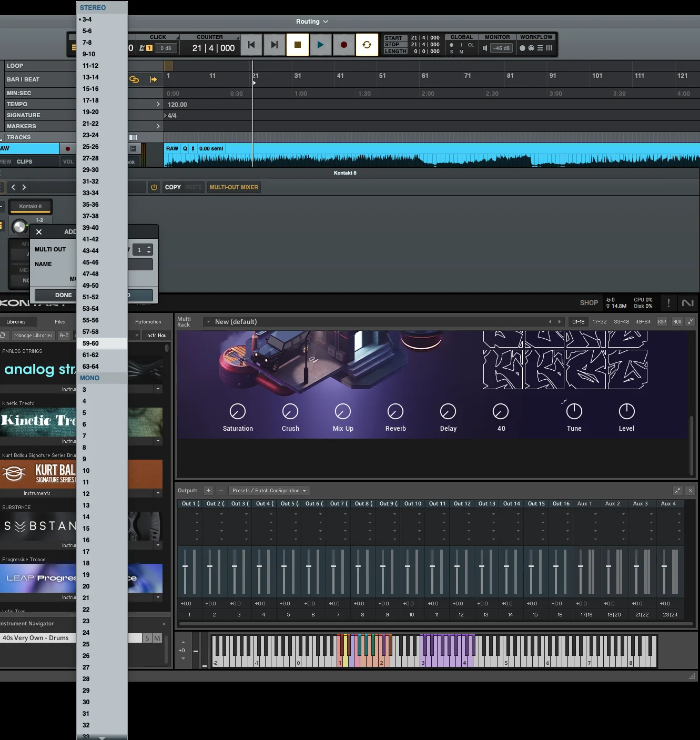The height and width of the screenshot is (740, 700).
Task: Toggle the plugin power bypass button
Action: [x=154, y=187]
